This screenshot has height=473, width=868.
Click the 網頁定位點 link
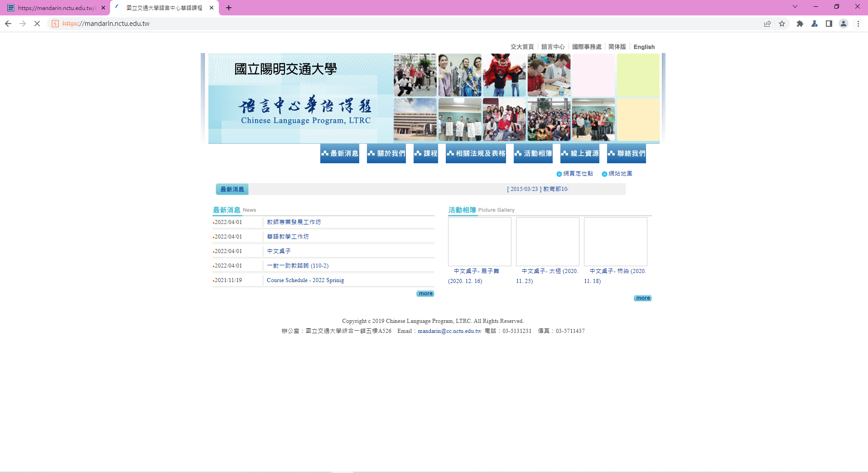click(575, 174)
